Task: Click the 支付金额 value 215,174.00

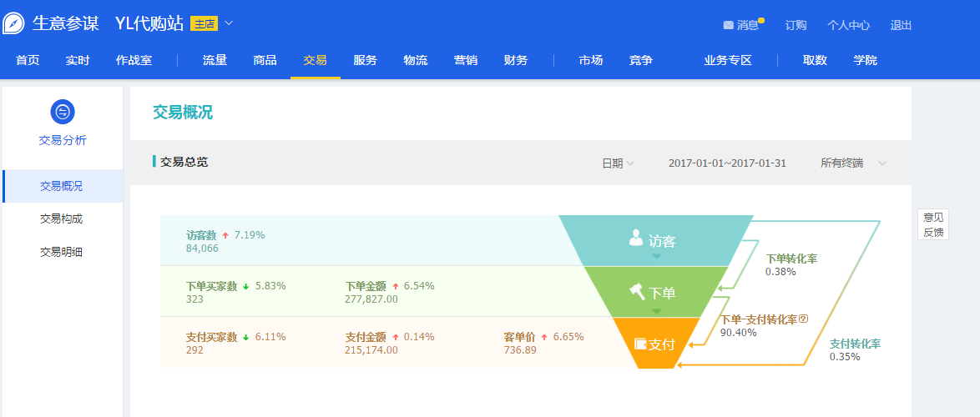Action: click(371, 349)
